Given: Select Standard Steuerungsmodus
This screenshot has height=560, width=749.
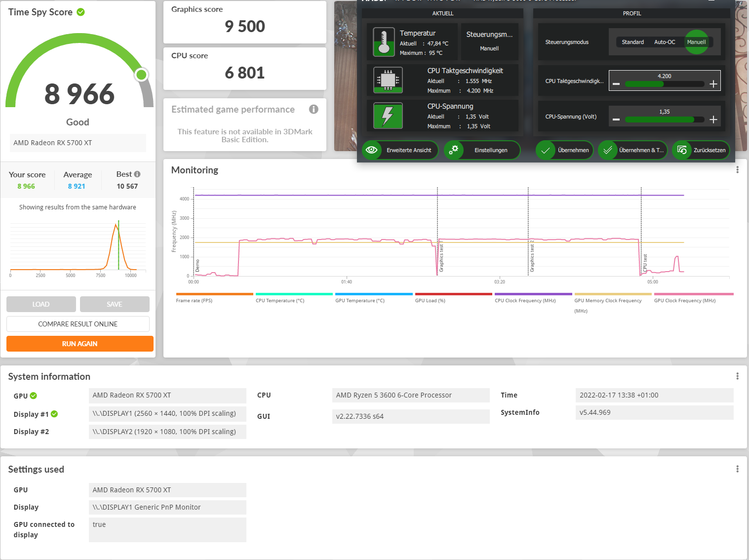Looking at the screenshot, I should click(x=632, y=42).
